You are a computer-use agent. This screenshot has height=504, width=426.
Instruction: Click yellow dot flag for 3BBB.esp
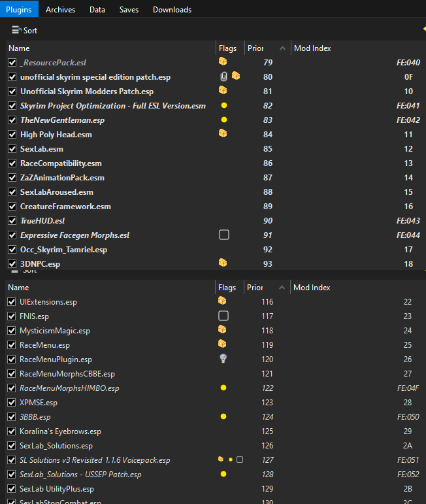[223, 416]
